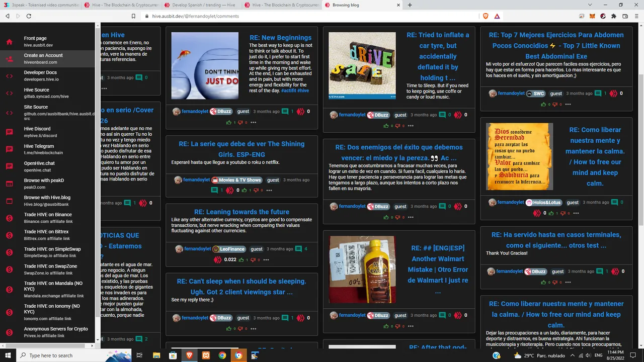The width and height of the screenshot is (644, 362).
Task: Open File Explorer from the taskbar
Action: 156,355
